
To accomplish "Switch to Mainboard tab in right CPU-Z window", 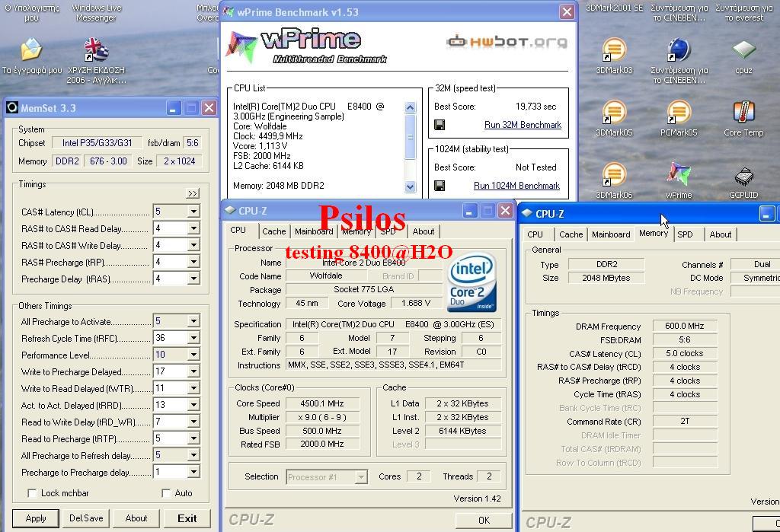I will [x=611, y=234].
